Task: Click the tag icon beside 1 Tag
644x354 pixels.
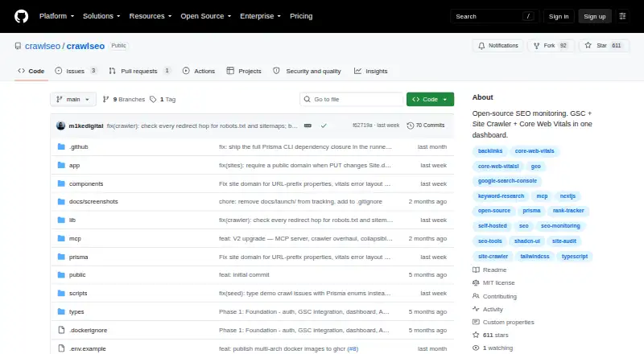Action: pyautogui.click(x=153, y=100)
